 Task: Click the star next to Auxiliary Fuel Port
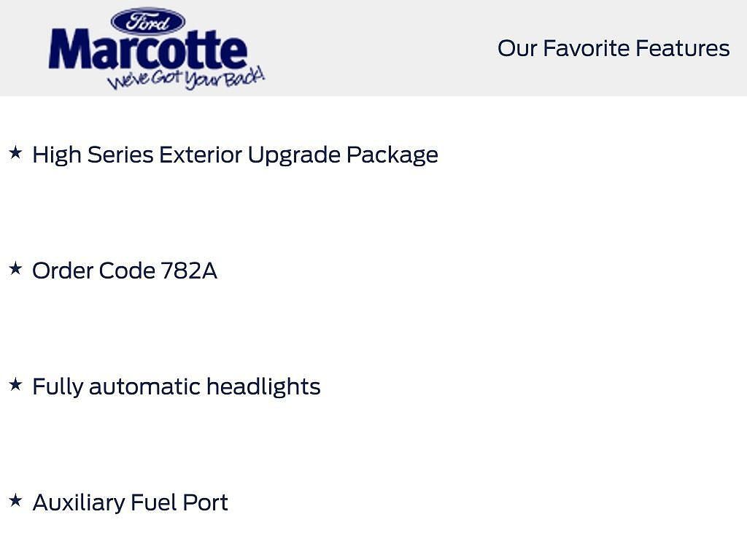(x=15, y=500)
